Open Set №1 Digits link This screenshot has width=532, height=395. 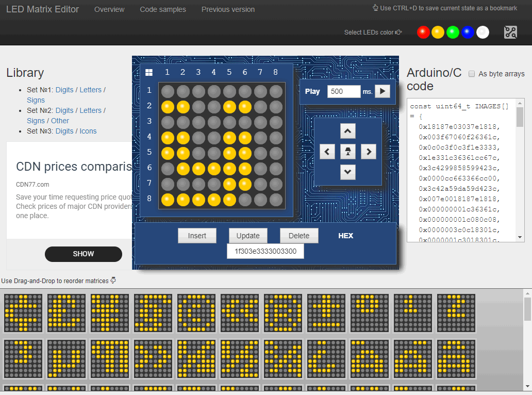coord(64,90)
